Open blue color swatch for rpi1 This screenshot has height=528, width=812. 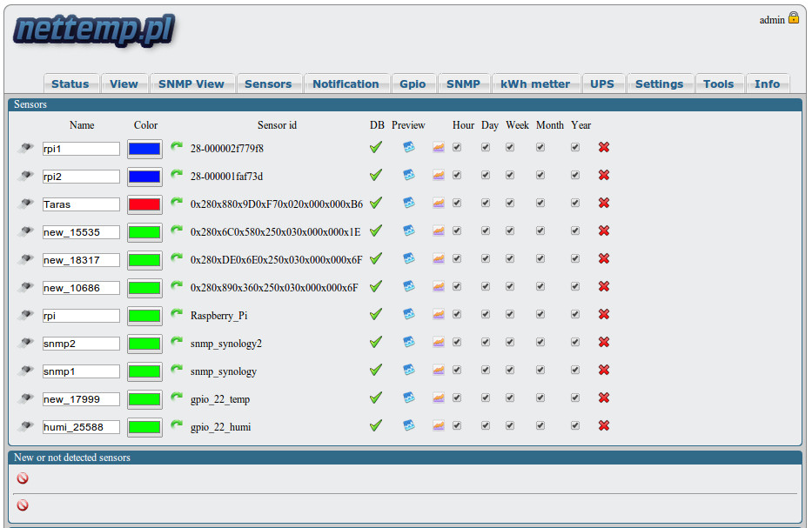(x=144, y=149)
